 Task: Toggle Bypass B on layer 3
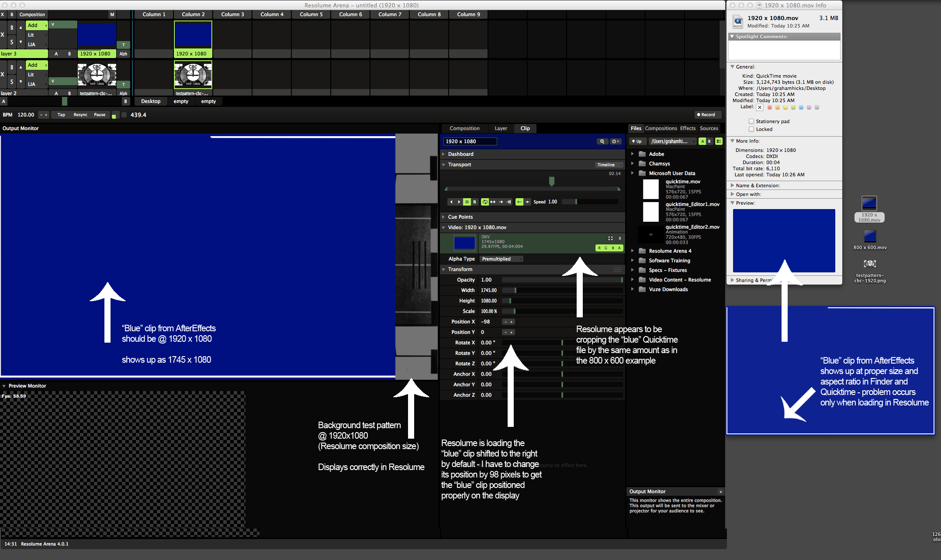coord(12,27)
